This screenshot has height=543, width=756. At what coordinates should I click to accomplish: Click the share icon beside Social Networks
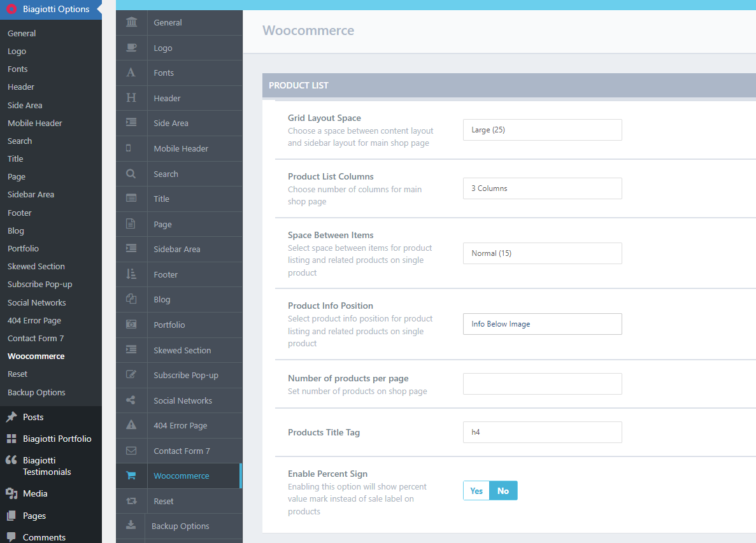tap(131, 400)
